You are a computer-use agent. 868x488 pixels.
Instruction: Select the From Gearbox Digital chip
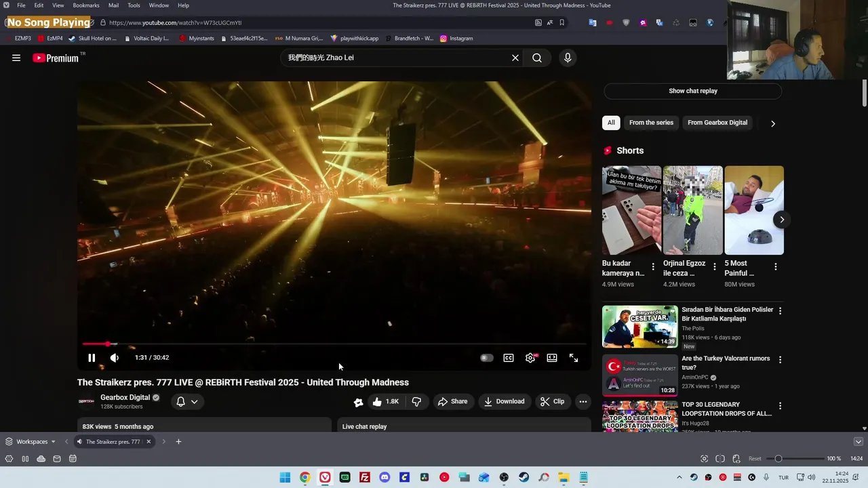pos(717,123)
